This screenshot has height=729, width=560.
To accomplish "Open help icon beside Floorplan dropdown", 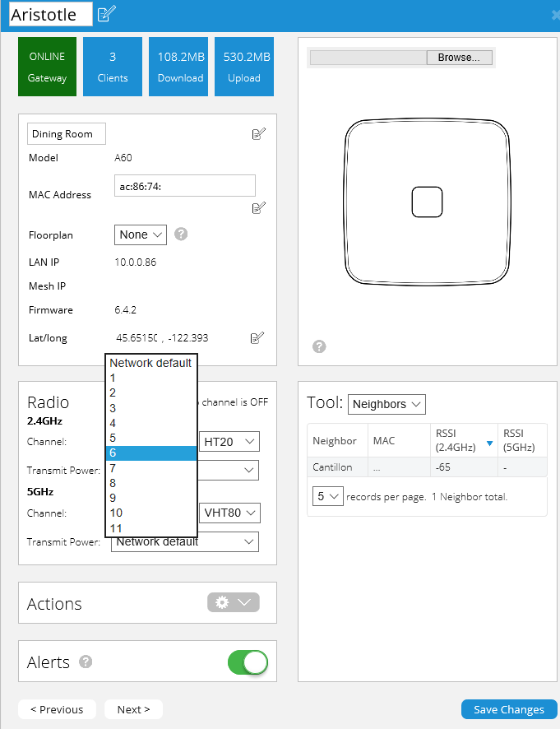I will (182, 234).
